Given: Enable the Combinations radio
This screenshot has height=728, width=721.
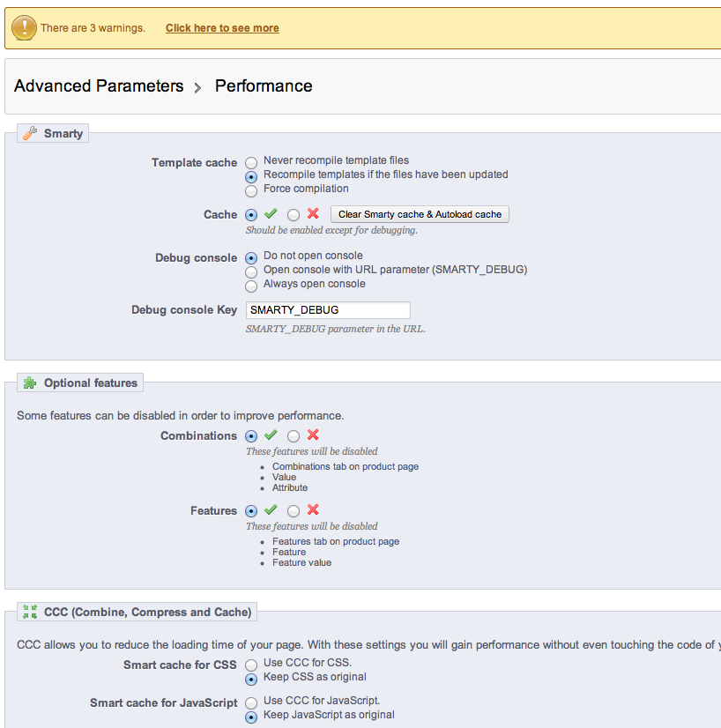Looking at the screenshot, I should pyautogui.click(x=251, y=436).
